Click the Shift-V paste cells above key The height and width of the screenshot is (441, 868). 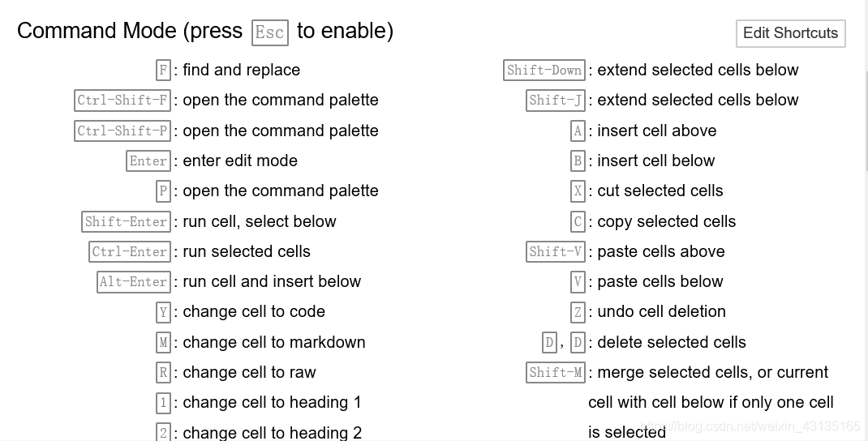556,251
